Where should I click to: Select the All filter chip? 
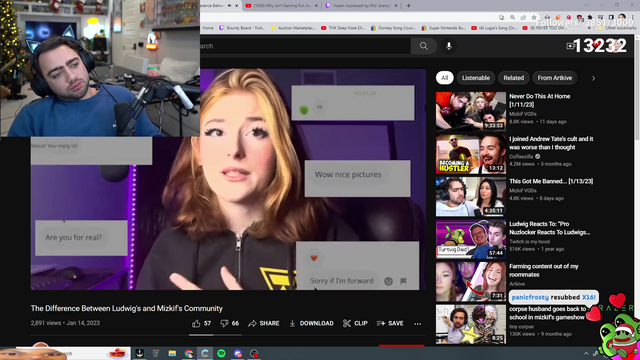444,78
